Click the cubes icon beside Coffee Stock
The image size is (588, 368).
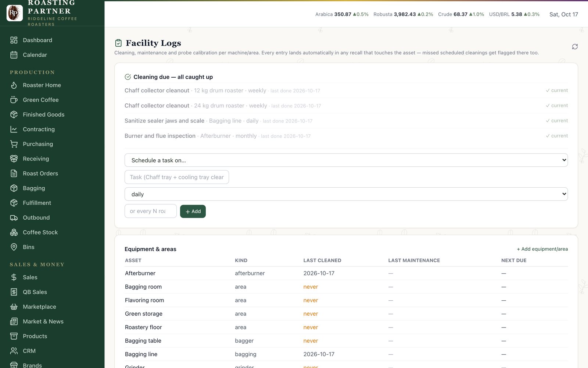tap(14, 232)
